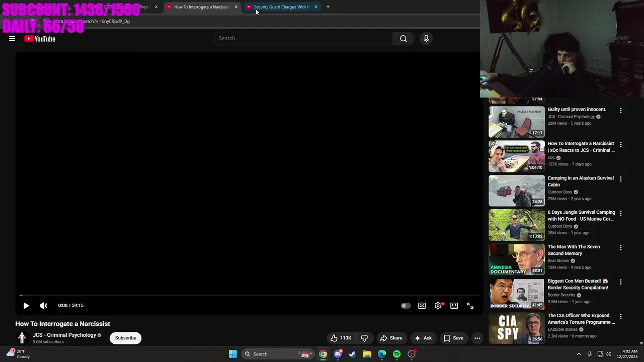Show hidden system tray icons

[x=579, y=354]
